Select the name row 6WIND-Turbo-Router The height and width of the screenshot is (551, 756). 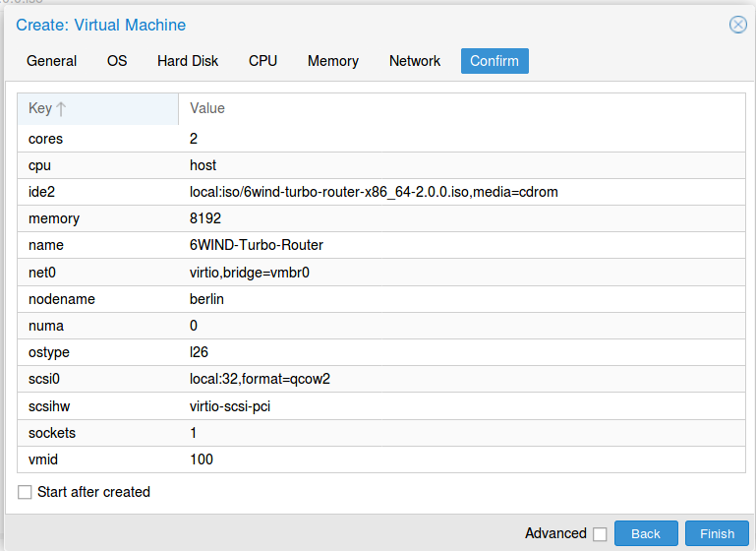tap(374, 245)
